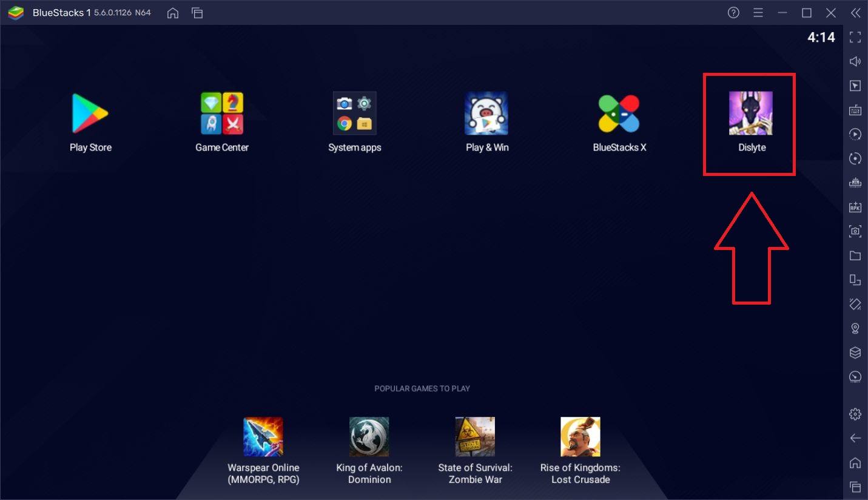Take a screenshot with camera icon
This screenshot has height=500, width=868.
pos(855,231)
